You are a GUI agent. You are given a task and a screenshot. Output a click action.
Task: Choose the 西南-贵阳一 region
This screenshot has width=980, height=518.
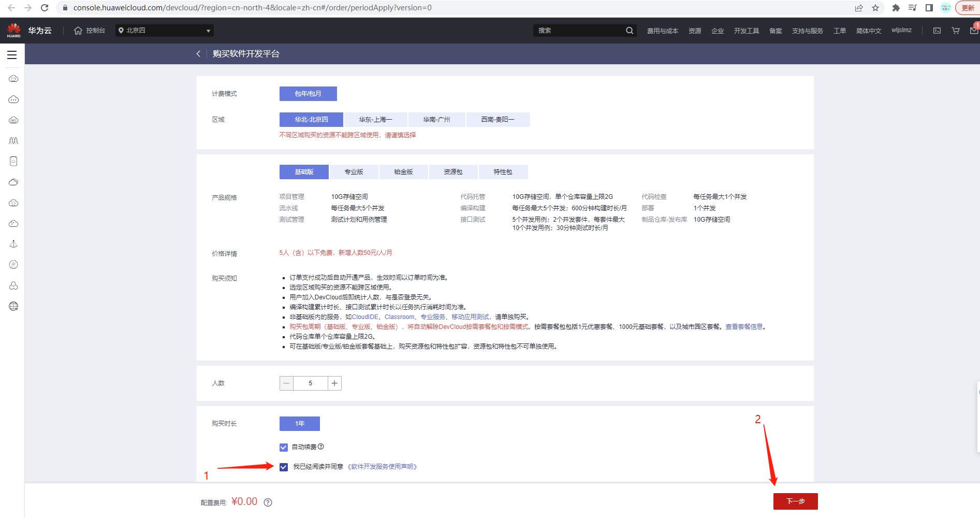[498, 120]
